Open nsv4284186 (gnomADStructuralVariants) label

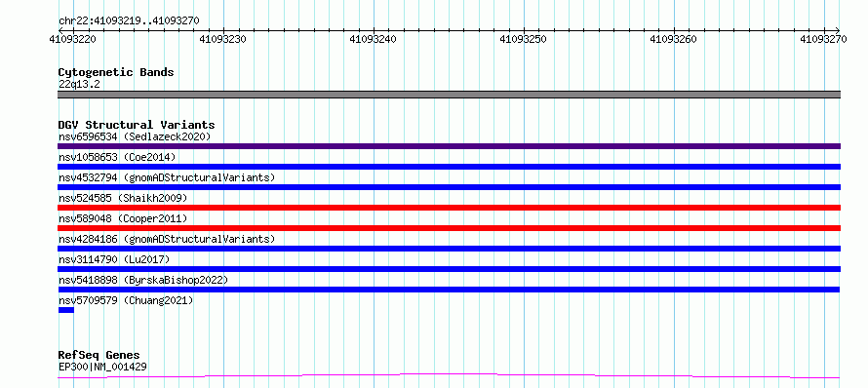167,239
